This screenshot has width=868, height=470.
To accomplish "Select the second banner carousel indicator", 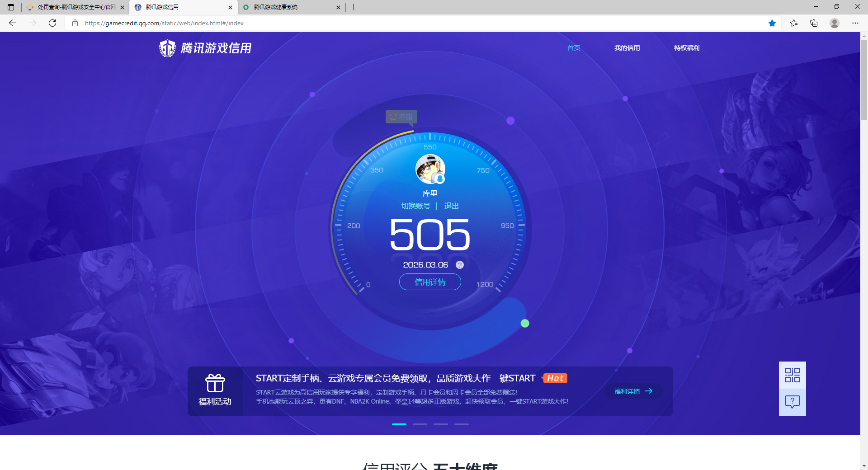I will pos(420,424).
